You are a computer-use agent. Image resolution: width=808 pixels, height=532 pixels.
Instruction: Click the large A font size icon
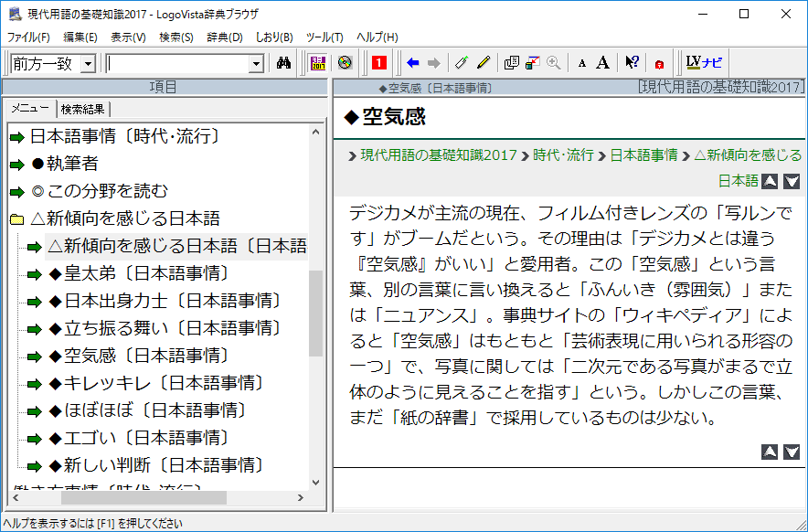click(602, 63)
